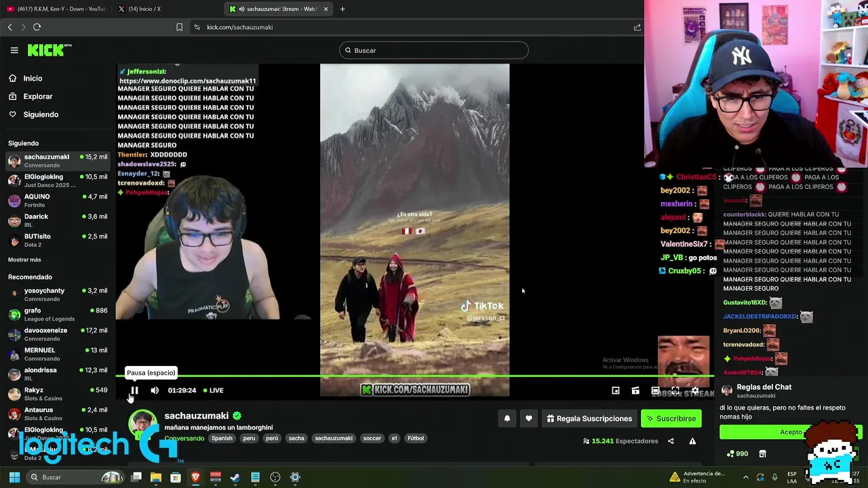This screenshot has height=488, width=868.
Task: Open grafo League of Legends channel
Action: [58, 314]
